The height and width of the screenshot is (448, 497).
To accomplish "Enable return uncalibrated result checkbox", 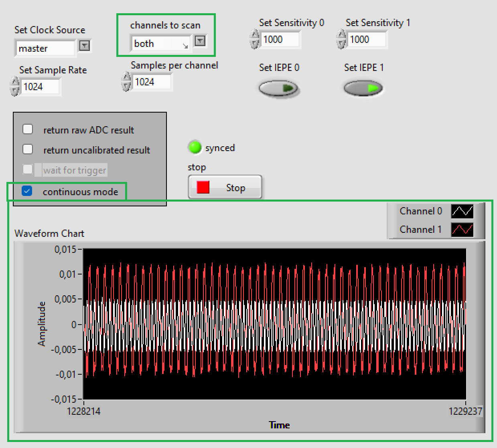I will coord(28,149).
